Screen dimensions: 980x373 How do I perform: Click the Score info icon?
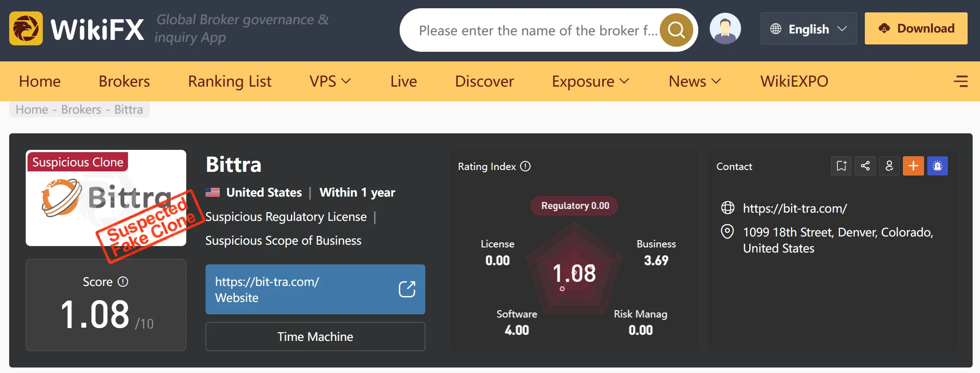(x=123, y=281)
